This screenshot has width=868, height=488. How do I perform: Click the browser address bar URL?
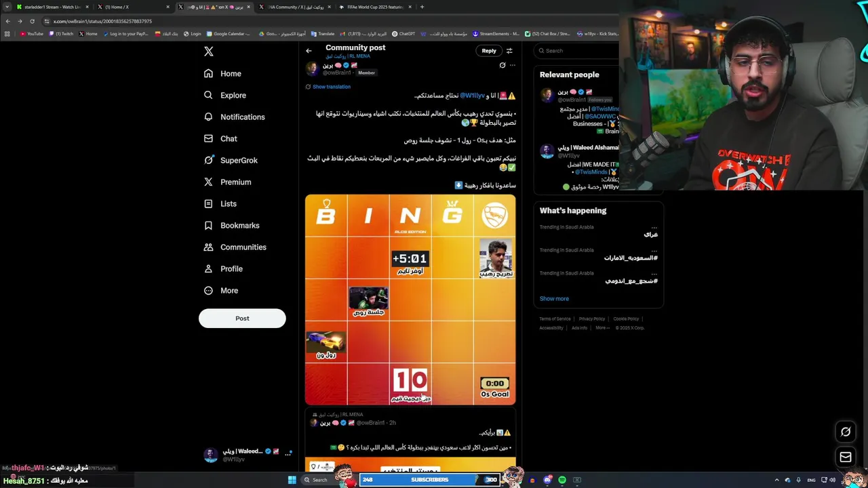102,21
